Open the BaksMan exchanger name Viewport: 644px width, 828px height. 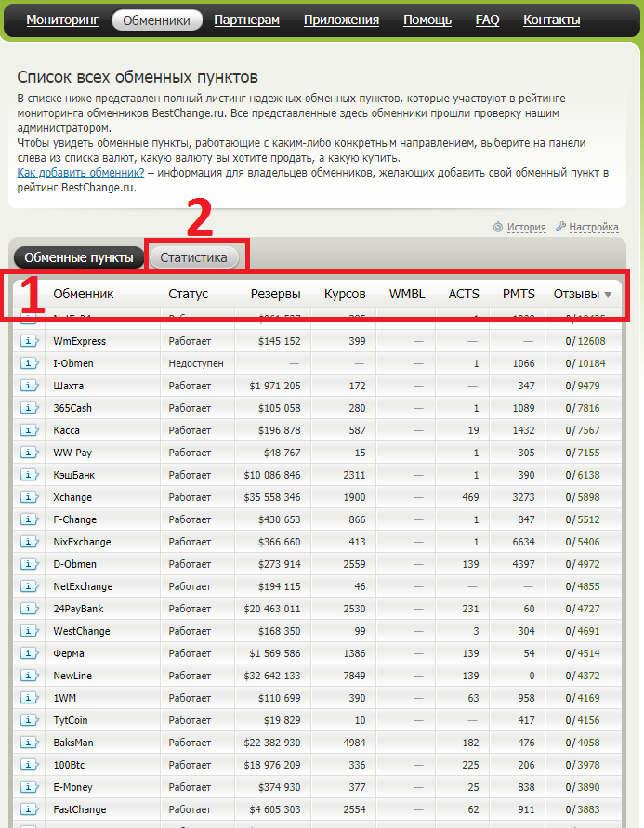(x=73, y=743)
